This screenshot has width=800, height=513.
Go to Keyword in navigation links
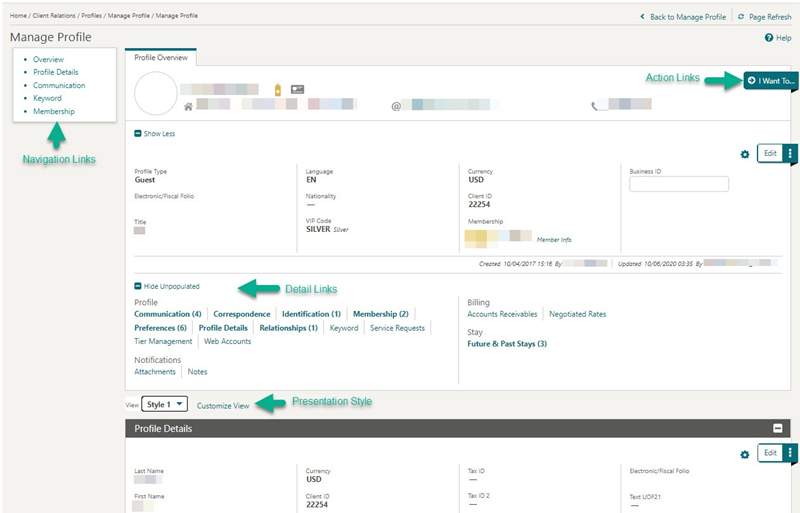(x=47, y=98)
